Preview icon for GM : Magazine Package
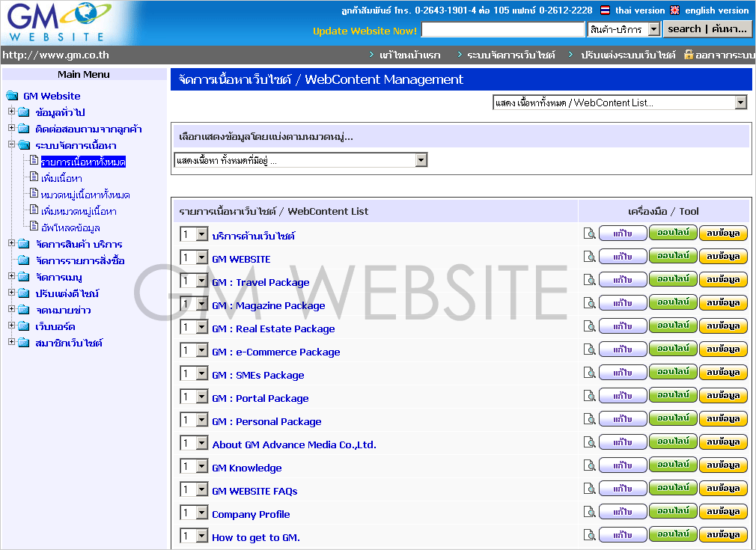 589,303
